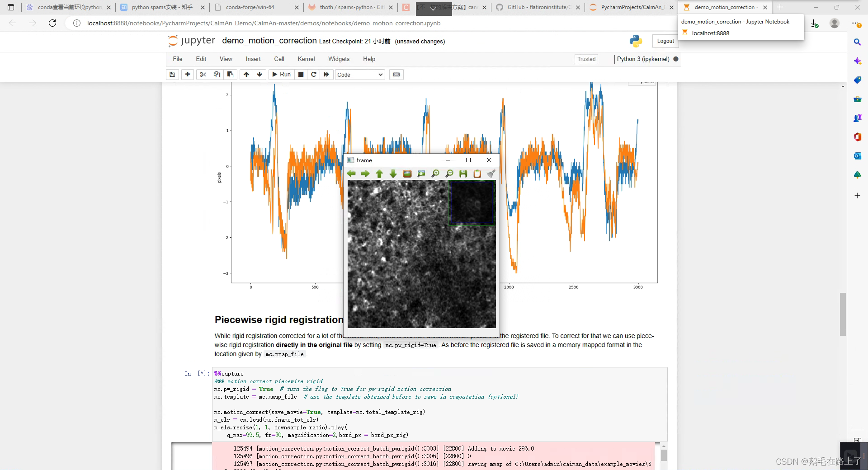Screen dimensions: 868x470
Task: Click the Python 3 (ipykernel) kernel name
Action: (643, 59)
